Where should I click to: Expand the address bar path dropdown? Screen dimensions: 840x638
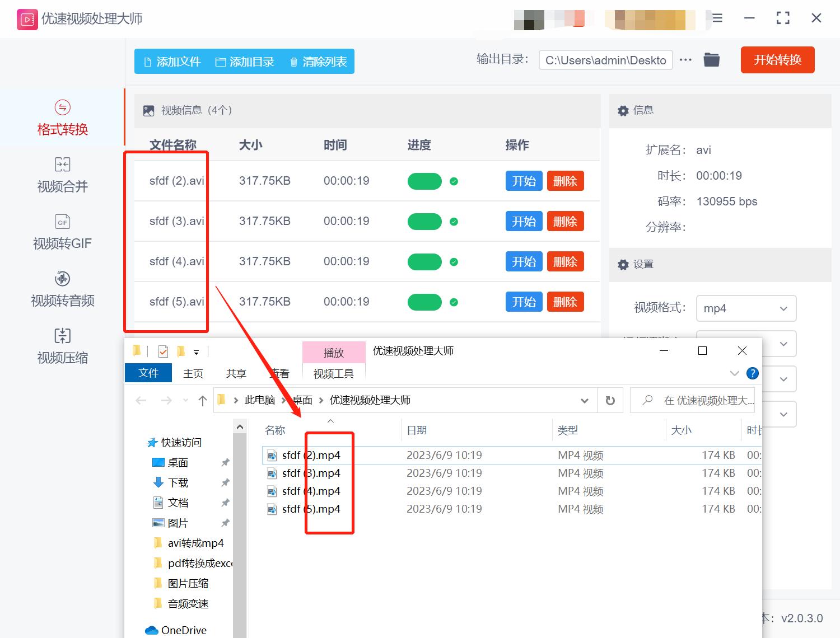click(x=585, y=400)
